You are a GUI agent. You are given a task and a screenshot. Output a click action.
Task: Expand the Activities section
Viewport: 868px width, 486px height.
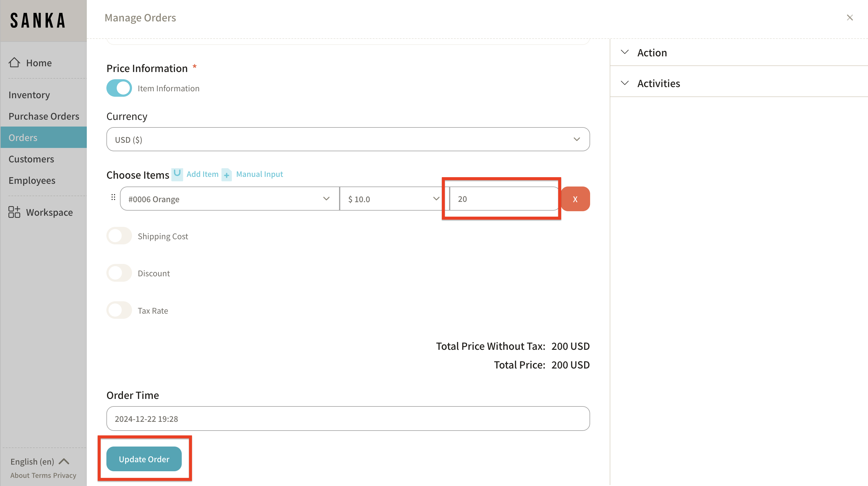point(659,83)
